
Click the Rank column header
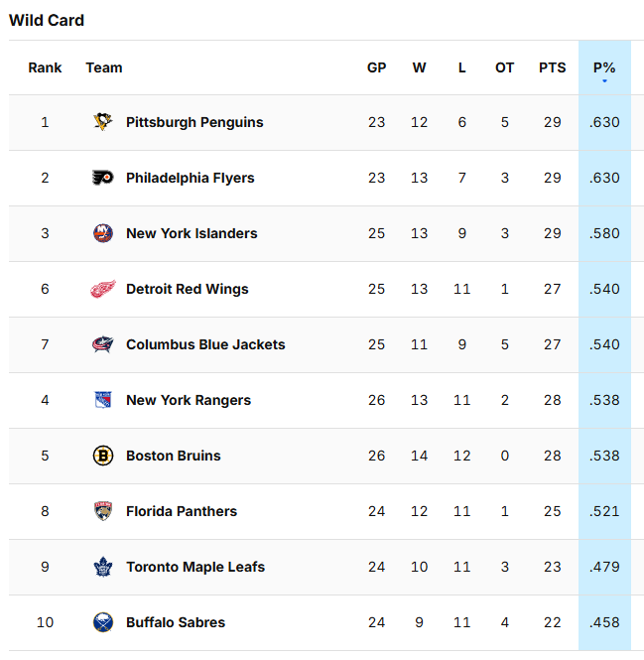[45, 67]
